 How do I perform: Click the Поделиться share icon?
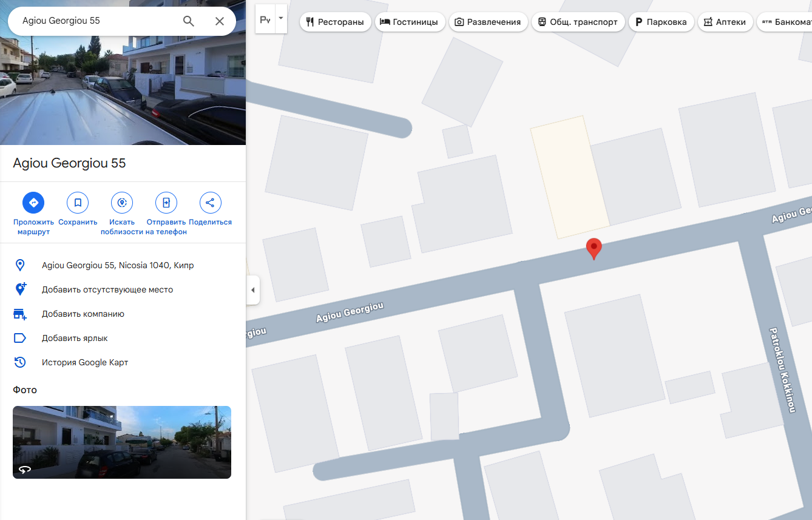click(210, 203)
